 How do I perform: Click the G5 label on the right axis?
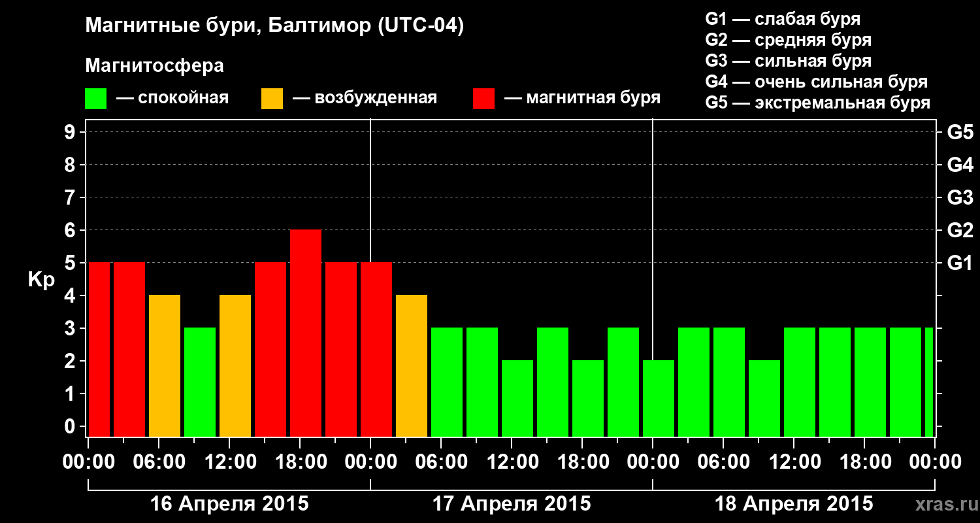pyautogui.click(x=960, y=132)
